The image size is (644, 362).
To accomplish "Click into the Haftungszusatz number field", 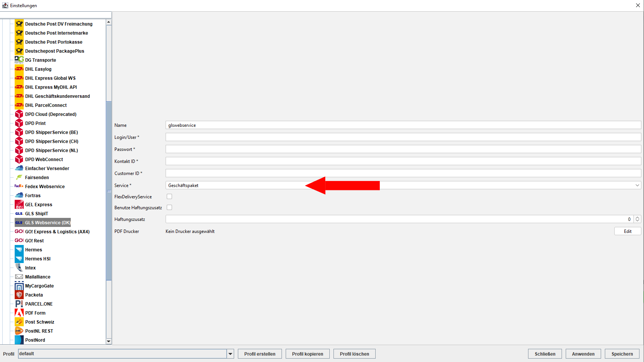I will 400,219.
